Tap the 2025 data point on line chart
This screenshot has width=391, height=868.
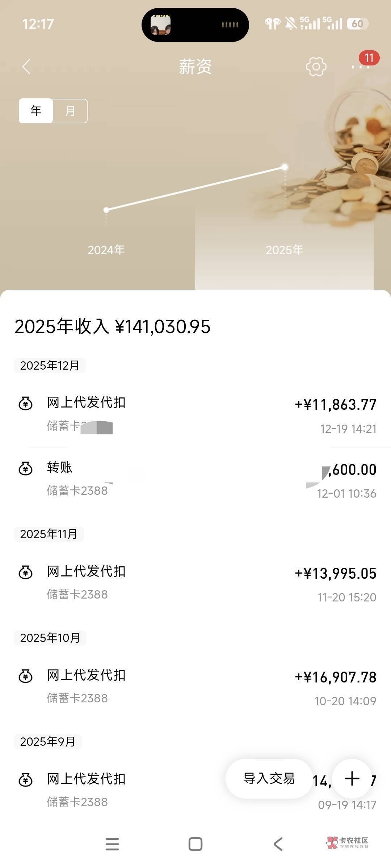(285, 167)
